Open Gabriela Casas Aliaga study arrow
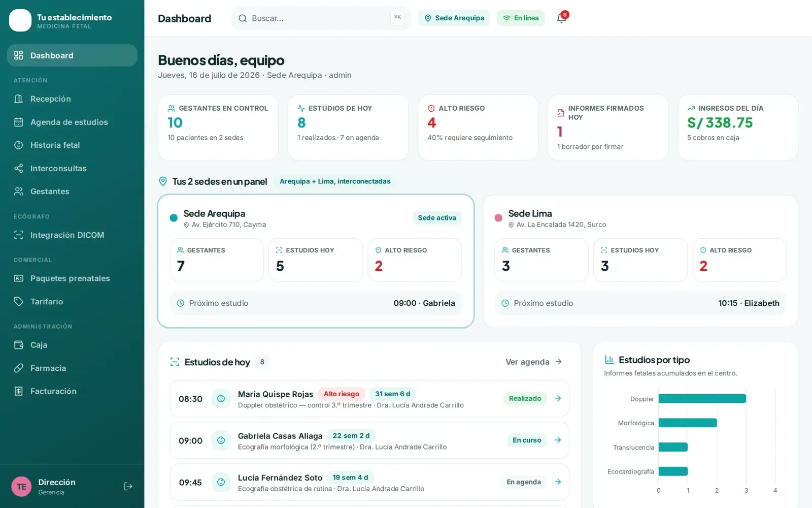This screenshot has height=508, width=812. [558, 440]
